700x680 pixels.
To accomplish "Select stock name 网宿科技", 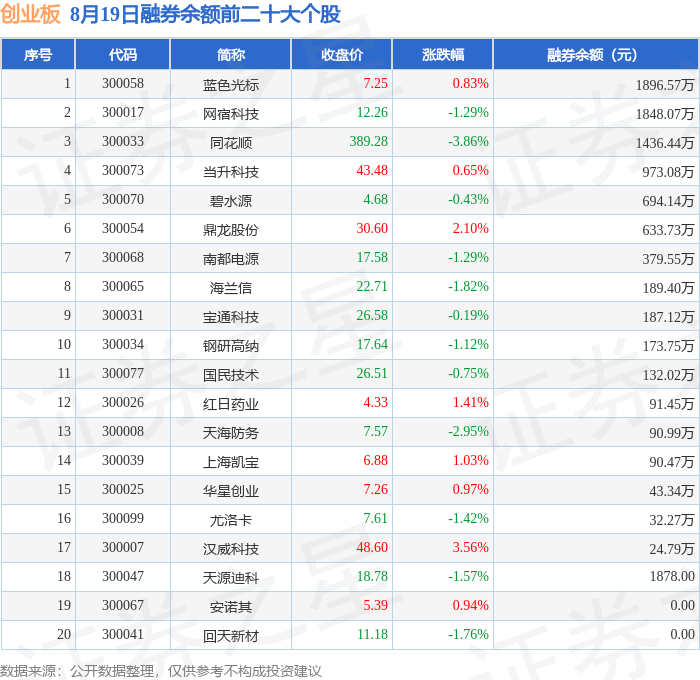I will click(x=231, y=113).
